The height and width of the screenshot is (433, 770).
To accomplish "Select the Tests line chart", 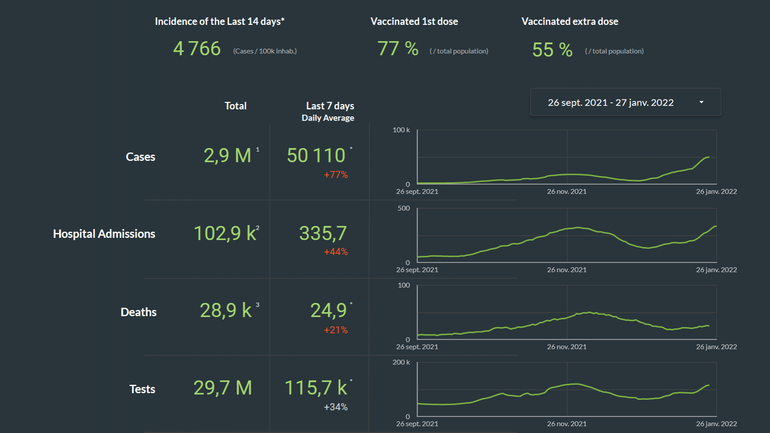I will (567, 389).
